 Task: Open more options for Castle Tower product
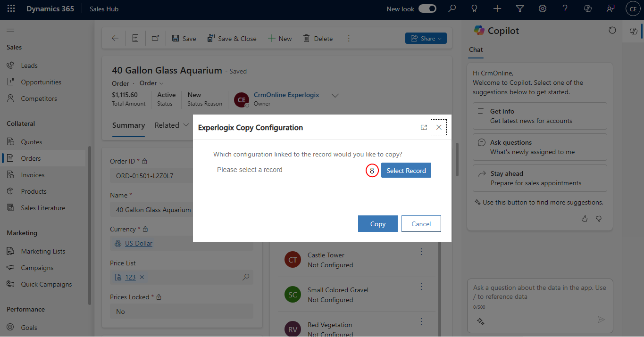[422, 252]
